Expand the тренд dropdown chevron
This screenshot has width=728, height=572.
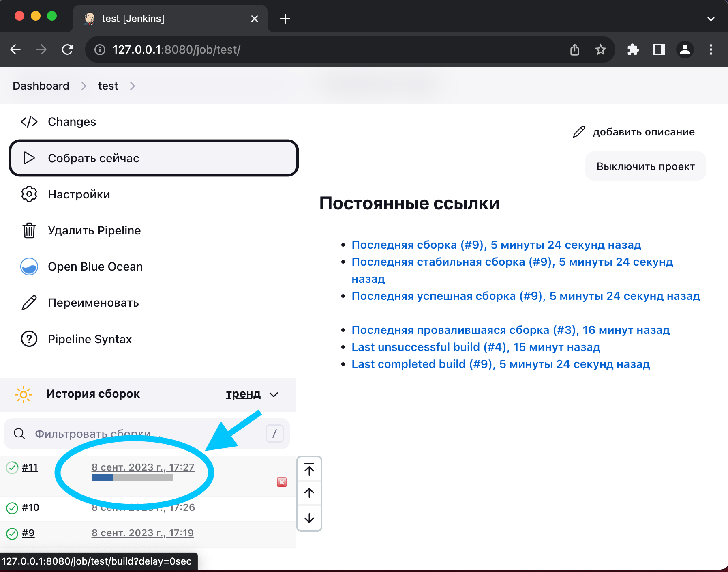tap(274, 394)
